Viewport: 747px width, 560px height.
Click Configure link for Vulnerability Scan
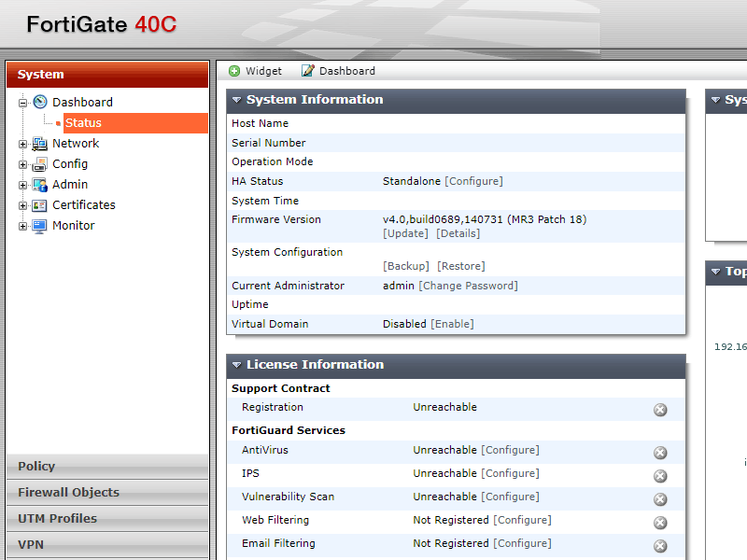coord(510,497)
